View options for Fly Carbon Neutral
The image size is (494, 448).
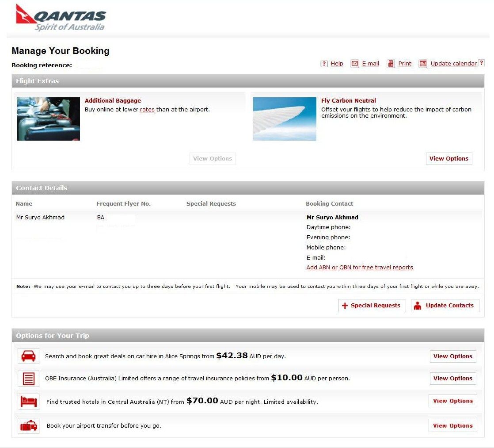[448, 159]
